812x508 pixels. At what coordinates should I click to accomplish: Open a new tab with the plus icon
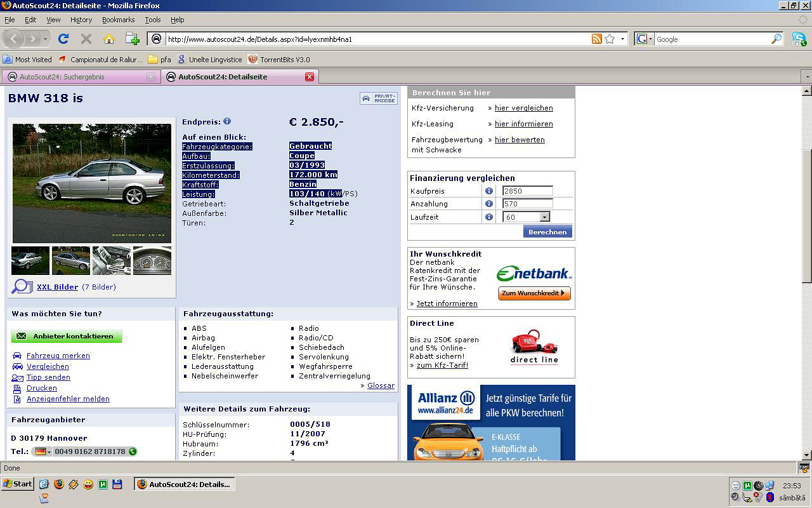[132, 39]
